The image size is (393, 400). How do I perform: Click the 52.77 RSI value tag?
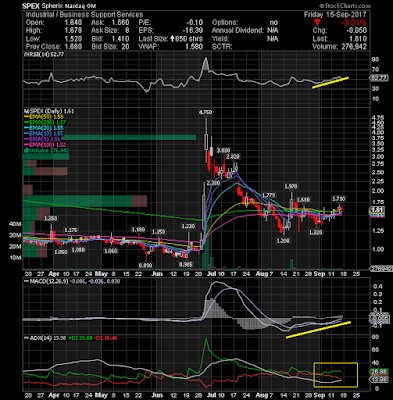pyautogui.click(x=379, y=78)
